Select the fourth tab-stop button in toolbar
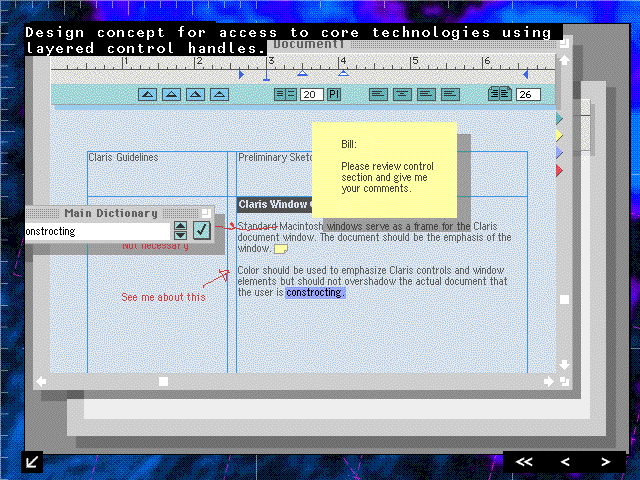The height and width of the screenshot is (480, 640). [x=220, y=95]
